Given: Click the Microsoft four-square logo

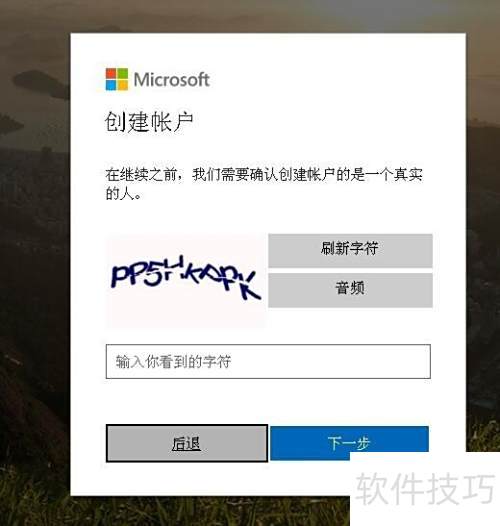Looking at the screenshot, I should (x=117, y=79).
